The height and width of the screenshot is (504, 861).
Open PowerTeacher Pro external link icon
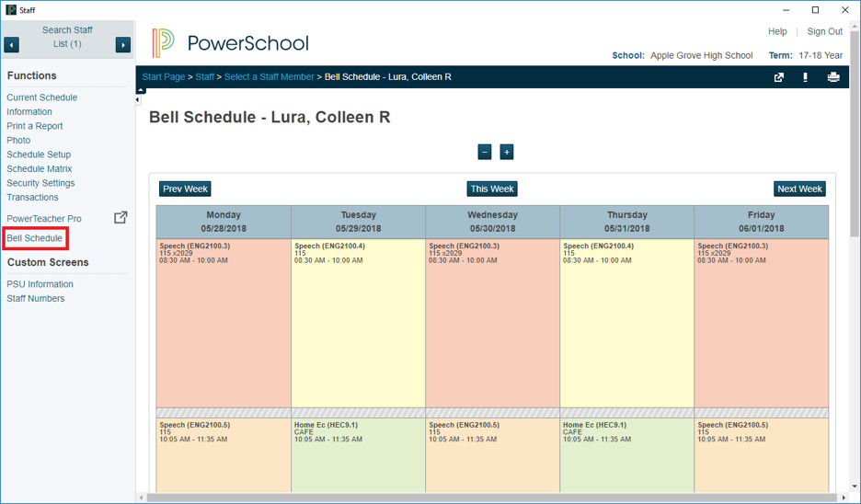[x=120, y=218]
